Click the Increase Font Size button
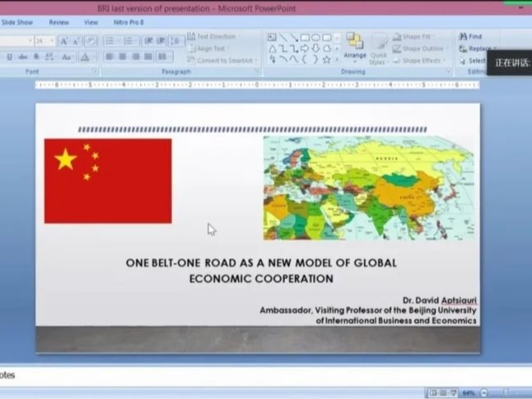 tap(64, 41)
